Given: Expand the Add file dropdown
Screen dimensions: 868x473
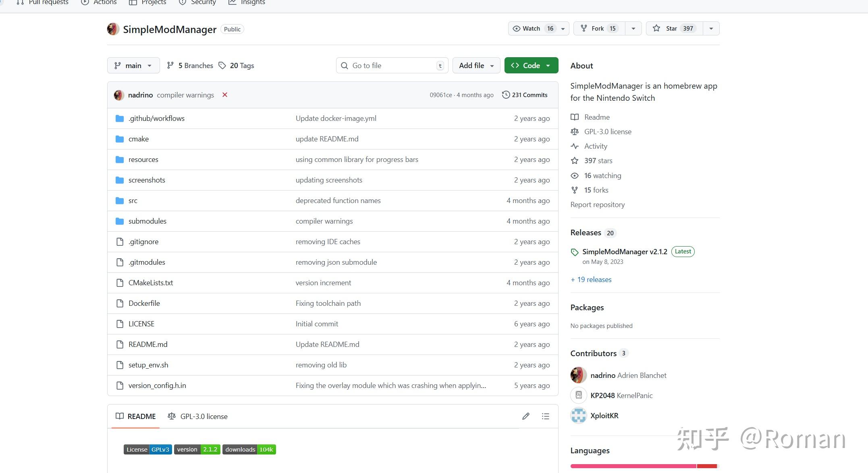Looking at the screenshot, I should (476, 66).
